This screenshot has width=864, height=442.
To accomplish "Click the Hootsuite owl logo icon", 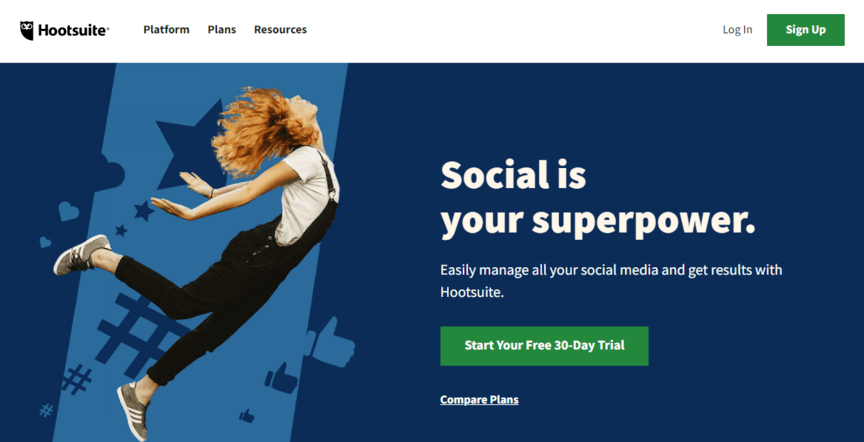I will pyautogui.click(x=26, y=30).
